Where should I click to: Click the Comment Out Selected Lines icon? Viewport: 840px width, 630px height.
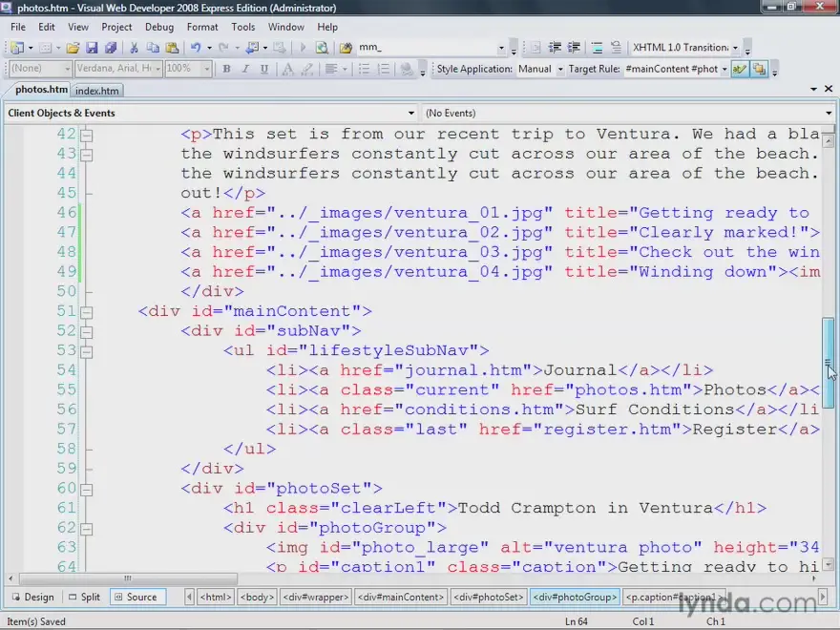pos(598,48)
